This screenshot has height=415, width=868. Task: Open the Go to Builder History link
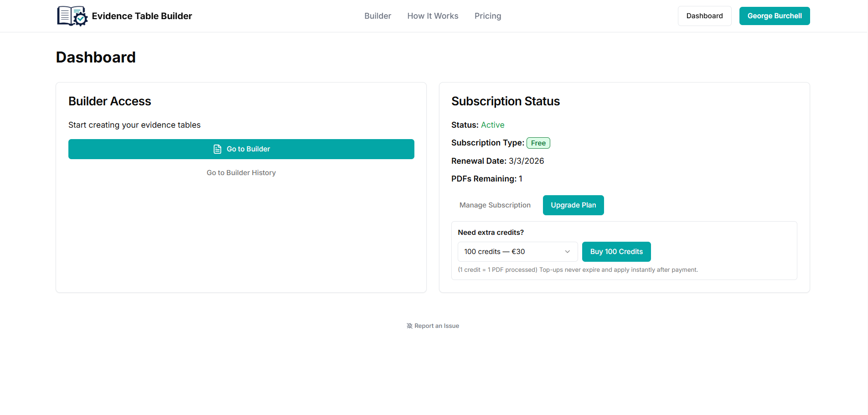pos(241,173)
